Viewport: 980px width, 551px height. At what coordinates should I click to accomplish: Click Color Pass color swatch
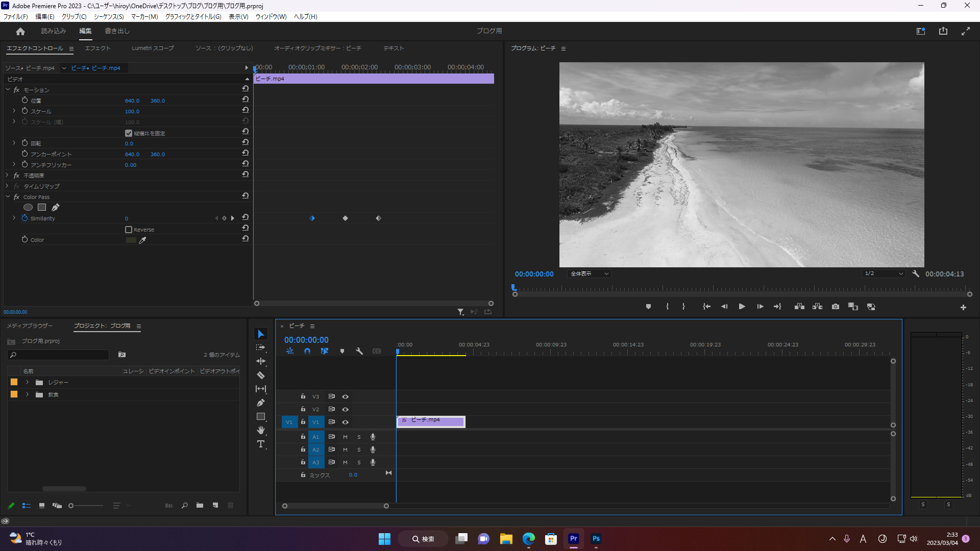click(131, 240)
